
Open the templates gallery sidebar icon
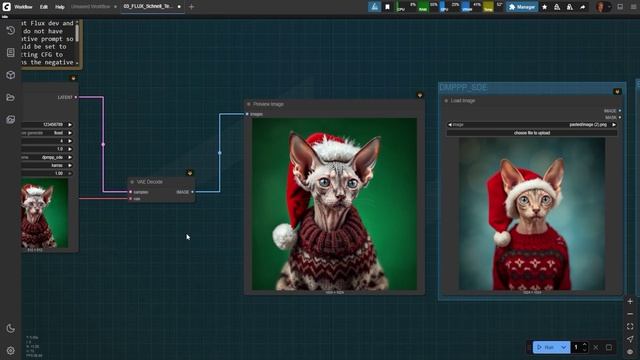tap(11, 120)
